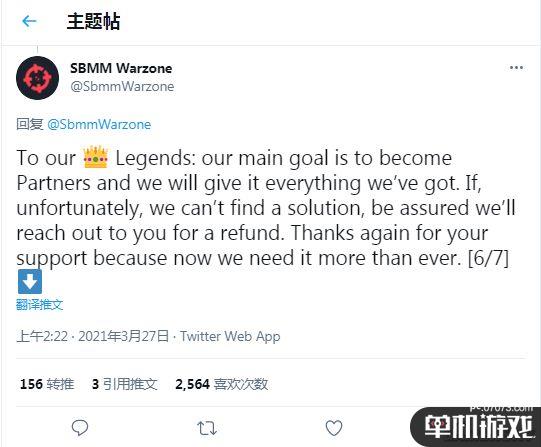Click the retweet arrows icon
This screenshot has height=447, width=541.
[x=207, y=428]
